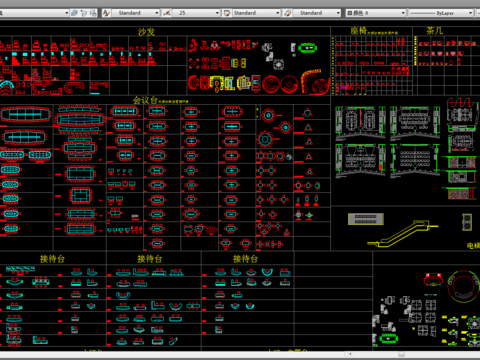Open the color control dropdown
This screenshot has height=360, width=480.
click(375, 13)
